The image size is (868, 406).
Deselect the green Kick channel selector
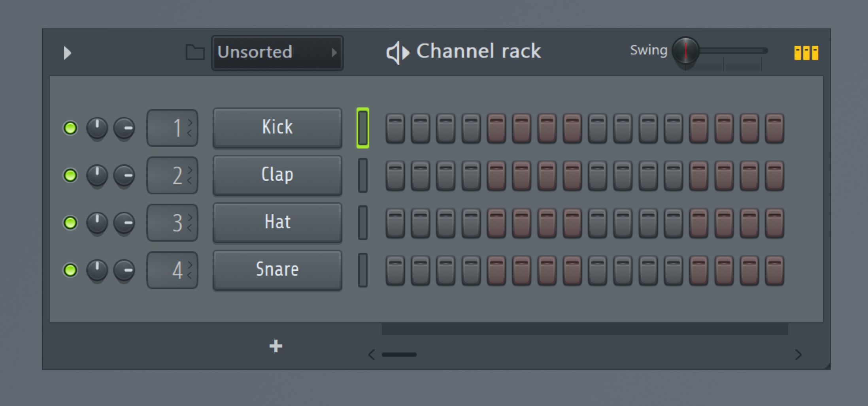[363, 128]
